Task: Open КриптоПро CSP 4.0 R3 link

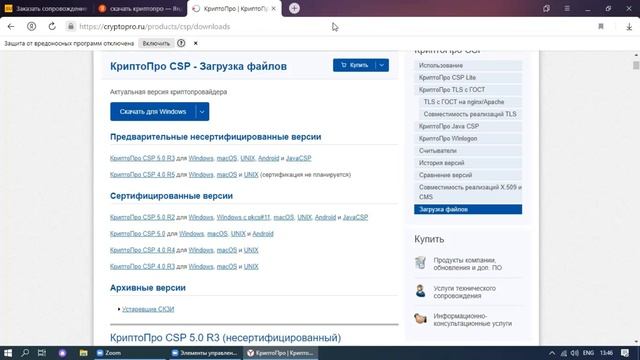Action: tap(142, 267)
